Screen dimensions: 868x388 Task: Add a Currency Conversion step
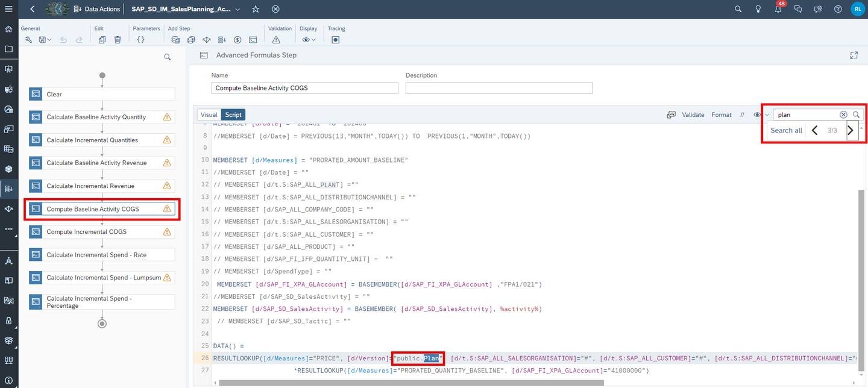click(237, 40)
